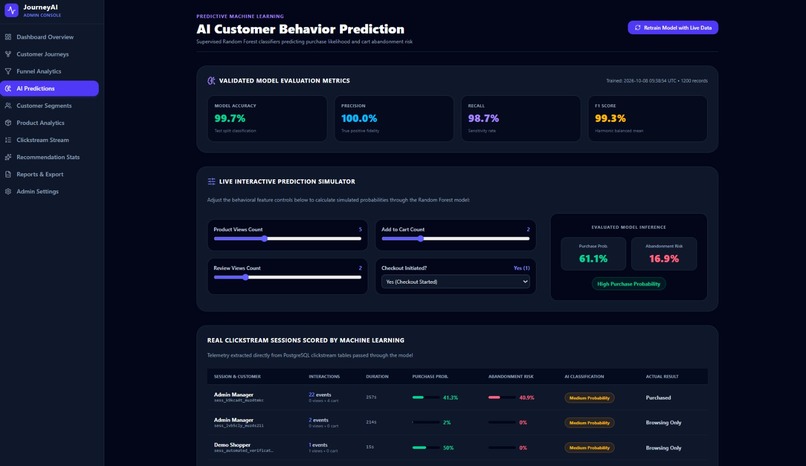
Task: Click the JourneyAI pulse logo icon
Action: coord(11,10)
